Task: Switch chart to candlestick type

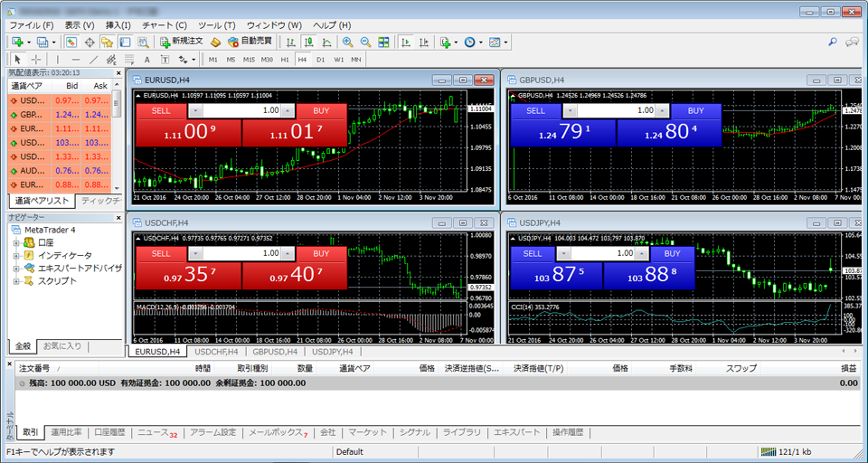Action: tap(309, 43)
